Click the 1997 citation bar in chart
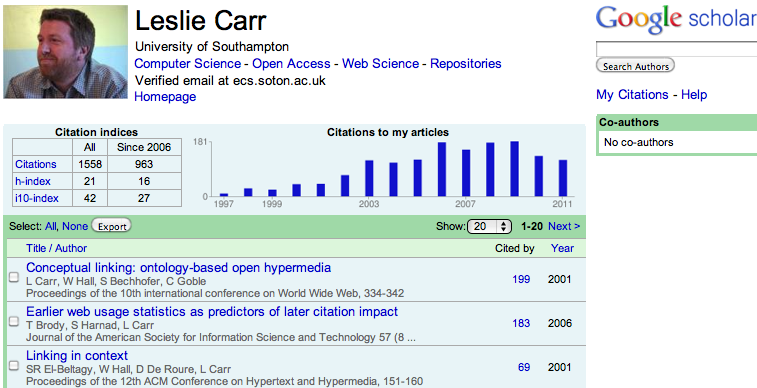Screen dimensions: 757x388 pyautogui.click(x=224, y=194)
